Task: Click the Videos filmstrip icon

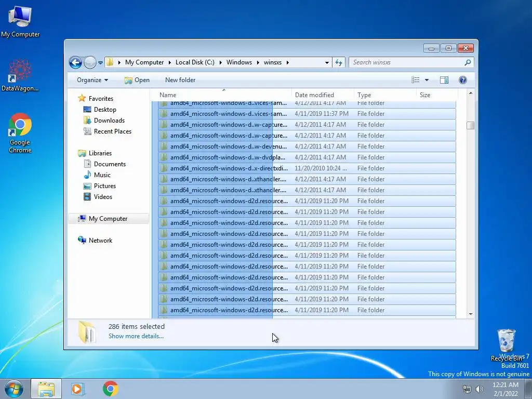Action: [87, 196]
